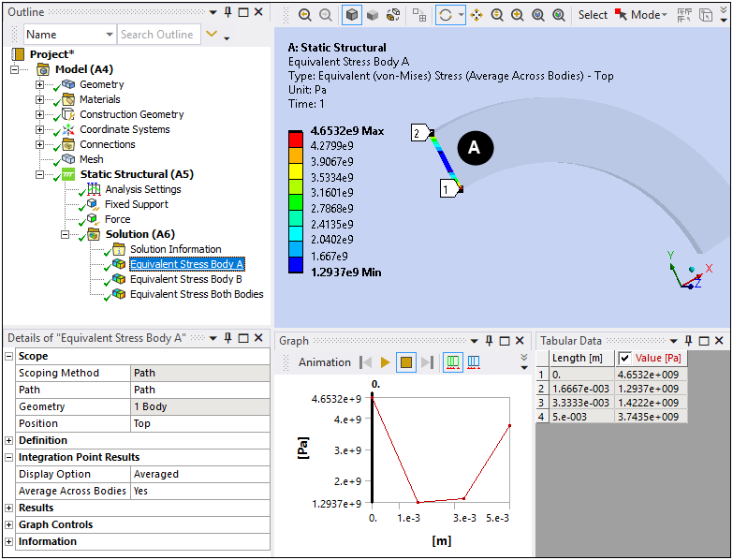Select the Rotate view tool
Screen dimensions: 733x560
pyautogui.click(x=446, y=15)
